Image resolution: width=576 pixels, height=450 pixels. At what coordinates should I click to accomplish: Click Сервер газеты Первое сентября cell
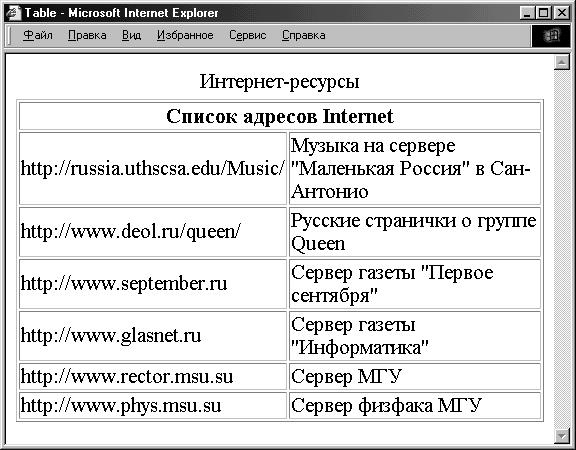pos(415,284)
